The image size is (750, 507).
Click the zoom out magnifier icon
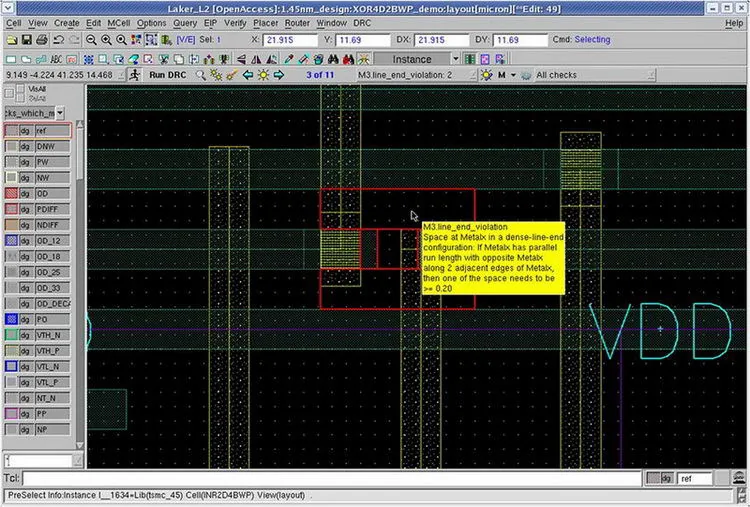(x=91, y=40)
